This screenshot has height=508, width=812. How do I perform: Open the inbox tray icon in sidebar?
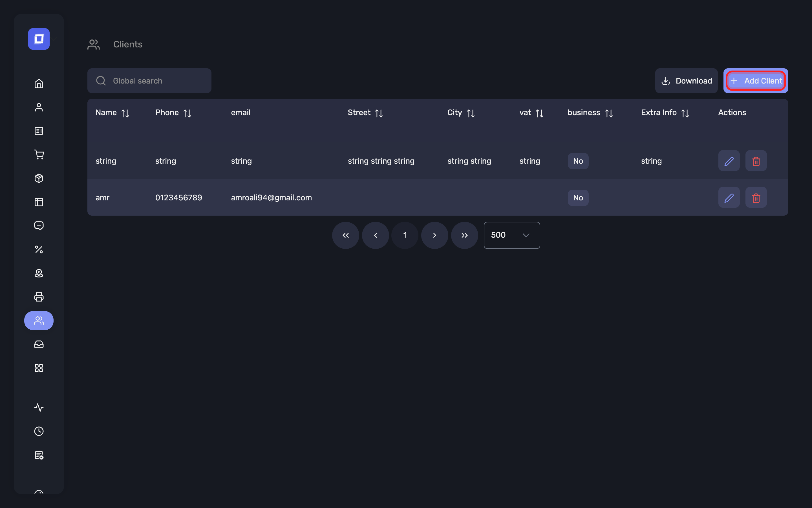[39, 344]
